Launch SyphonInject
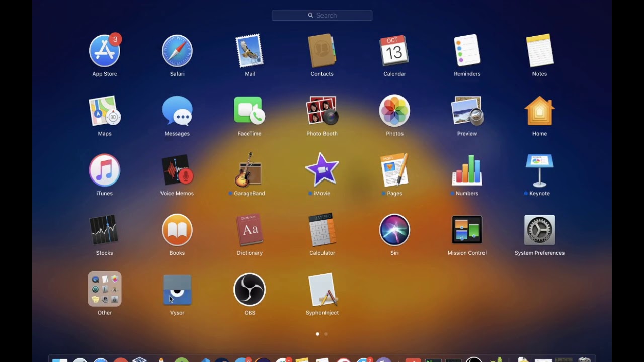 [322, 289]
